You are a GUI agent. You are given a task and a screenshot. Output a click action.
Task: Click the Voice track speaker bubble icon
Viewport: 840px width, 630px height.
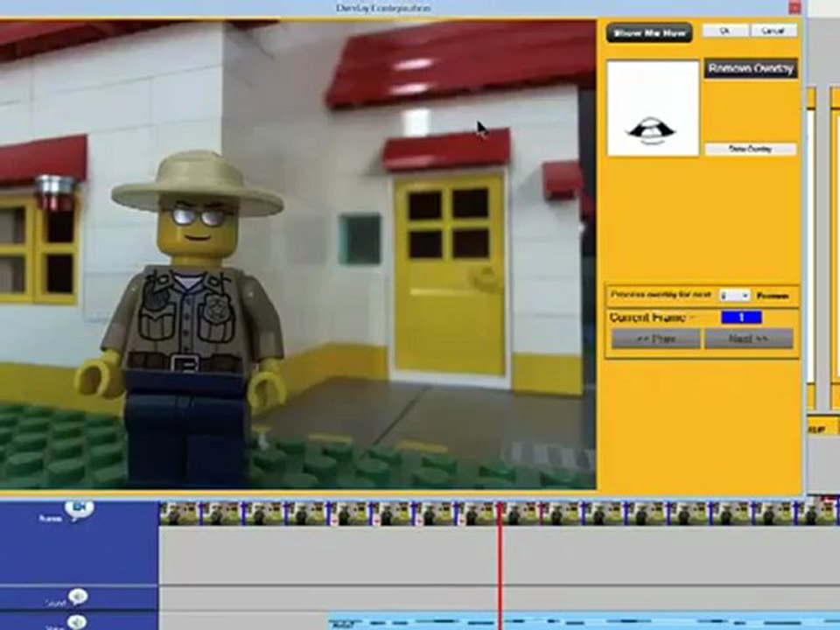coord(77,622)
